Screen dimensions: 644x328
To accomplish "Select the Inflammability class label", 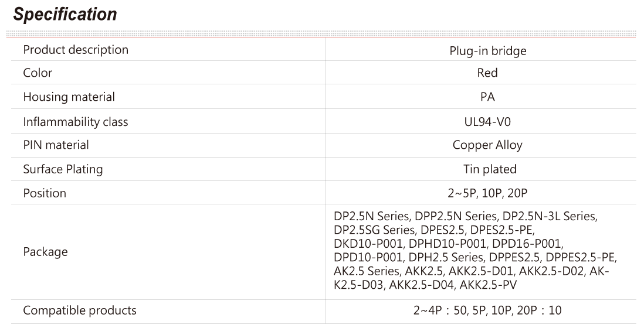I will coord(76,122).
